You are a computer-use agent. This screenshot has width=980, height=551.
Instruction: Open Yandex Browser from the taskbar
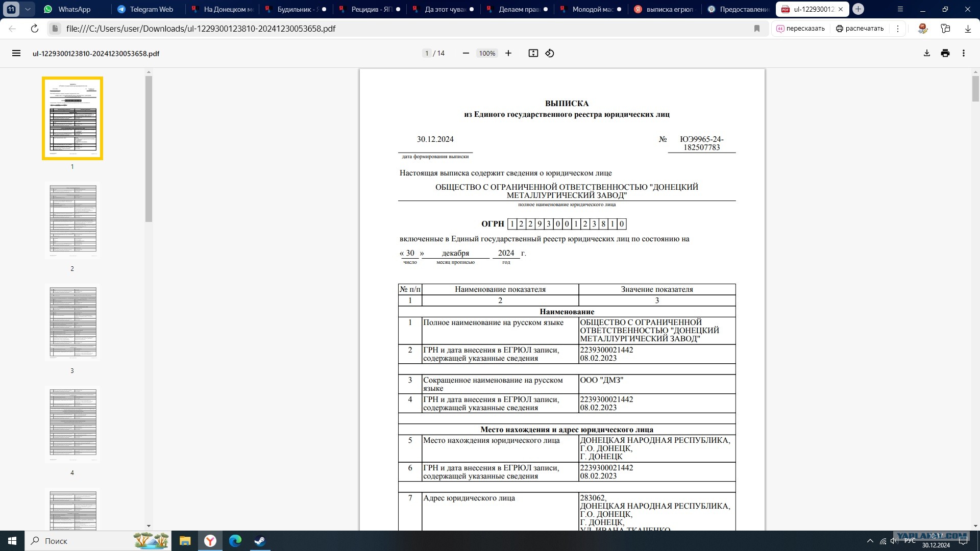coord(210,541)
